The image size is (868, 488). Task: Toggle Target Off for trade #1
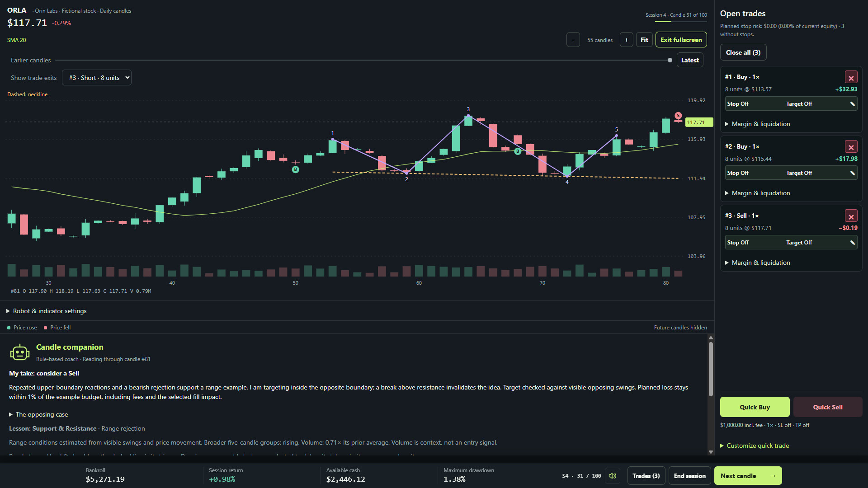point(799,104)
